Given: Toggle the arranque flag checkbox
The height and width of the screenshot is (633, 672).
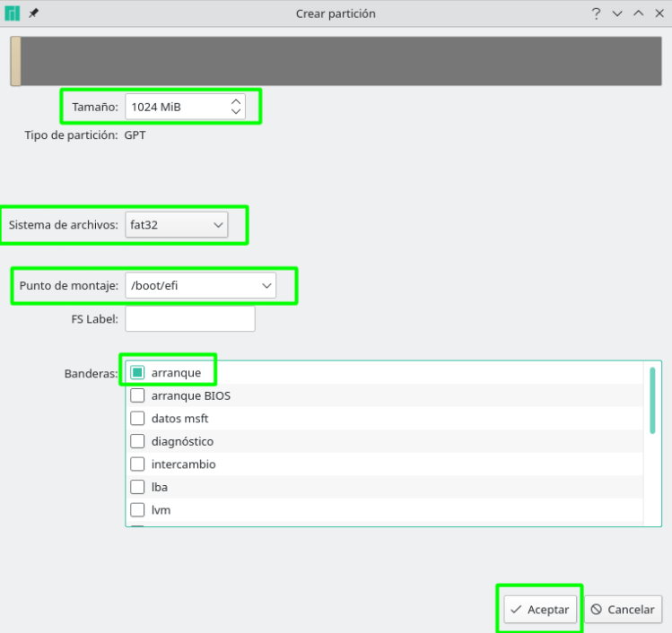Looking at the screenshot, I should click(x=137, y=372).
